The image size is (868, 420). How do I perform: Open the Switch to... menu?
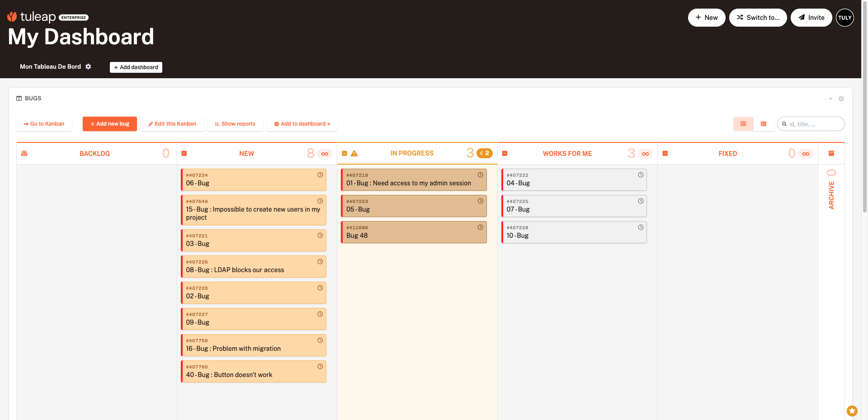click(758, 18)
